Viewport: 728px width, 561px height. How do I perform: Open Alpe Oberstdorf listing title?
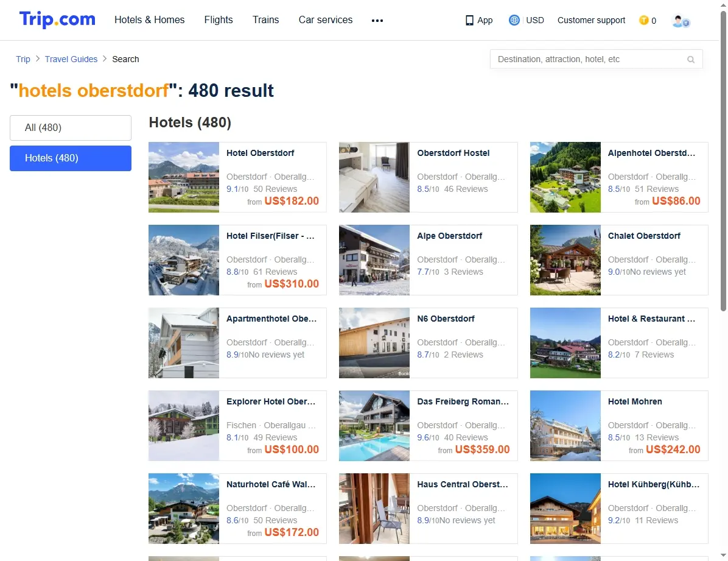click(x=449, y=236)
